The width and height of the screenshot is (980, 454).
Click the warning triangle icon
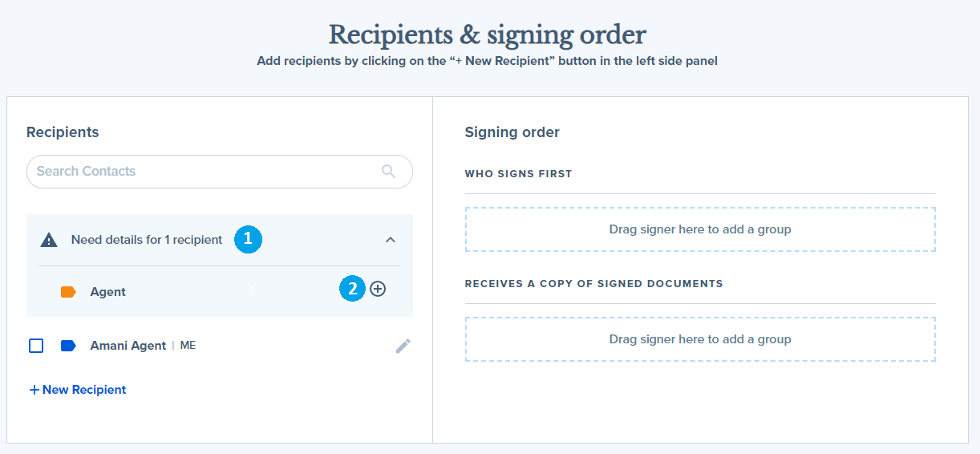pos(49,240)
